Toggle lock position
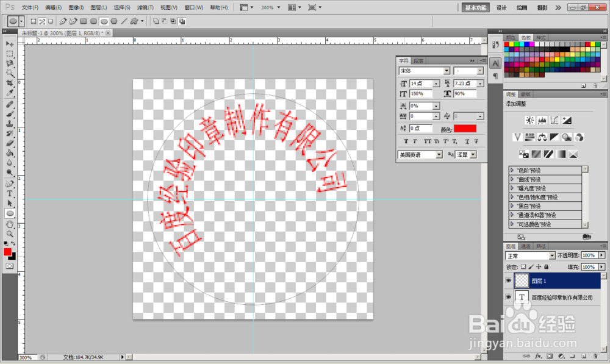This screenshot has width=610, height=364. pos(539,267)
